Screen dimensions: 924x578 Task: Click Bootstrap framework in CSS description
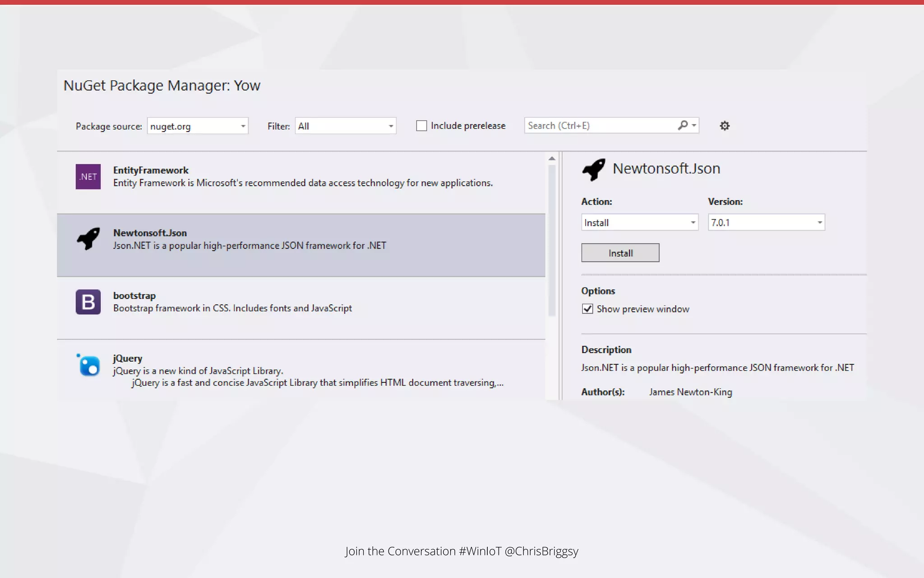point(232,308)
